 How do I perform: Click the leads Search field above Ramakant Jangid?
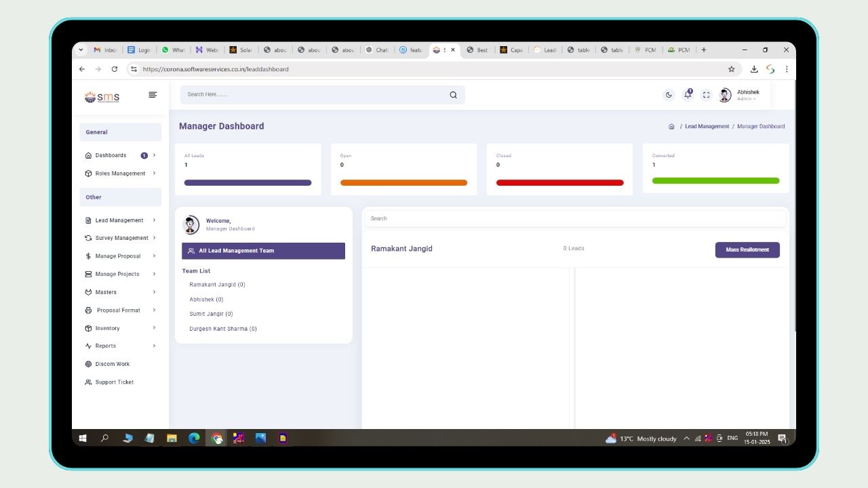pos(575,218)
